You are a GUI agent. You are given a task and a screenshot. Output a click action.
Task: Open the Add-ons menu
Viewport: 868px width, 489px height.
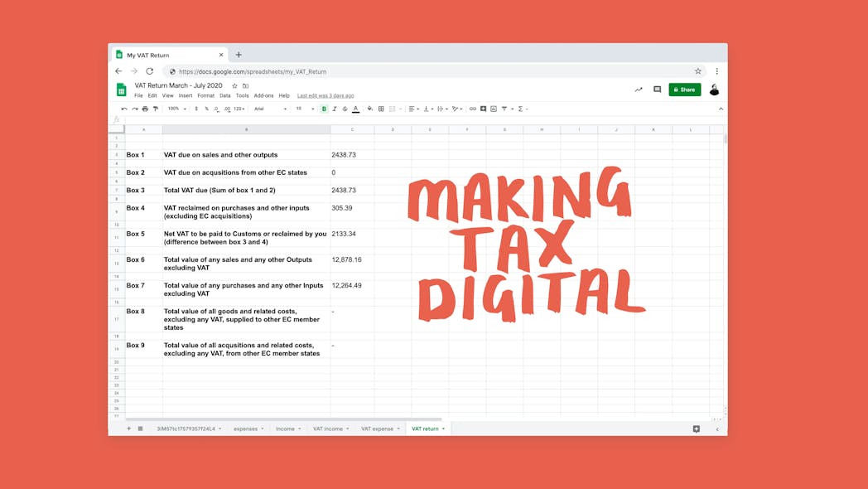[263, 96]
